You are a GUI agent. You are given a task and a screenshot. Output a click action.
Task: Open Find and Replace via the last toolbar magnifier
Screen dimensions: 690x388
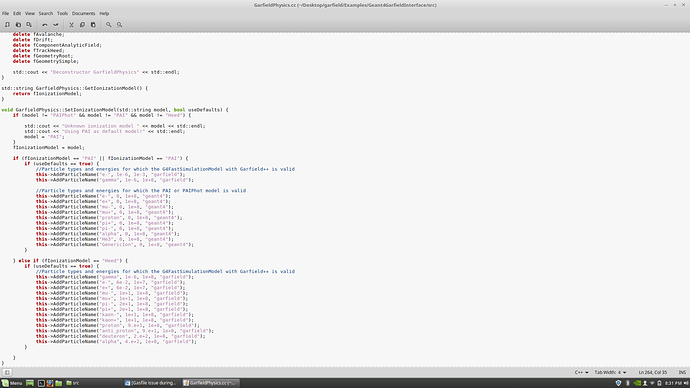[119, 25]
